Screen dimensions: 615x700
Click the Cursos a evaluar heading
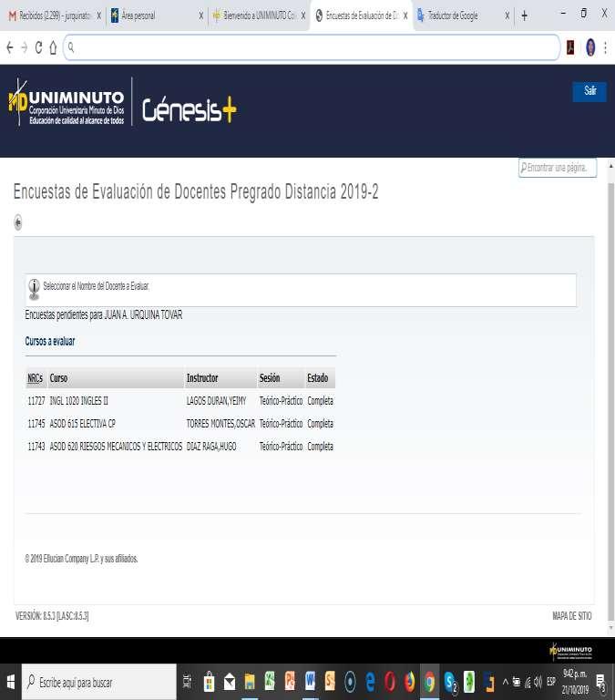point(50,342)
